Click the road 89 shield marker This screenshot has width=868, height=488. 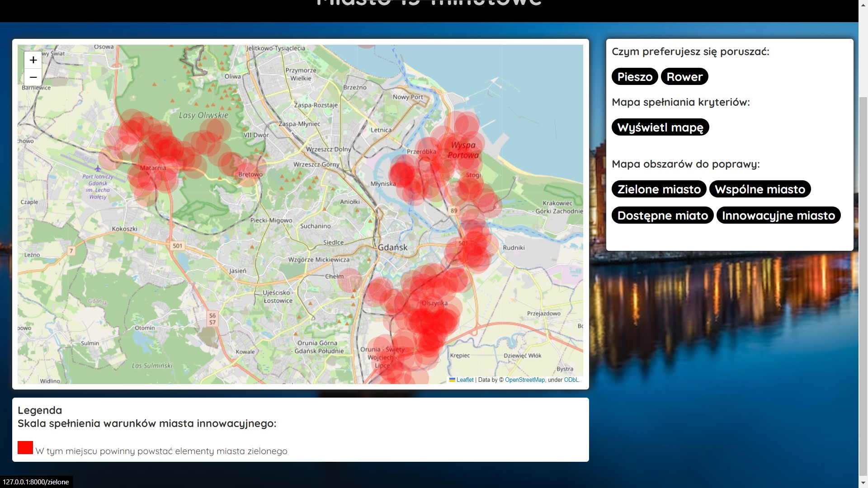[454, 211]
